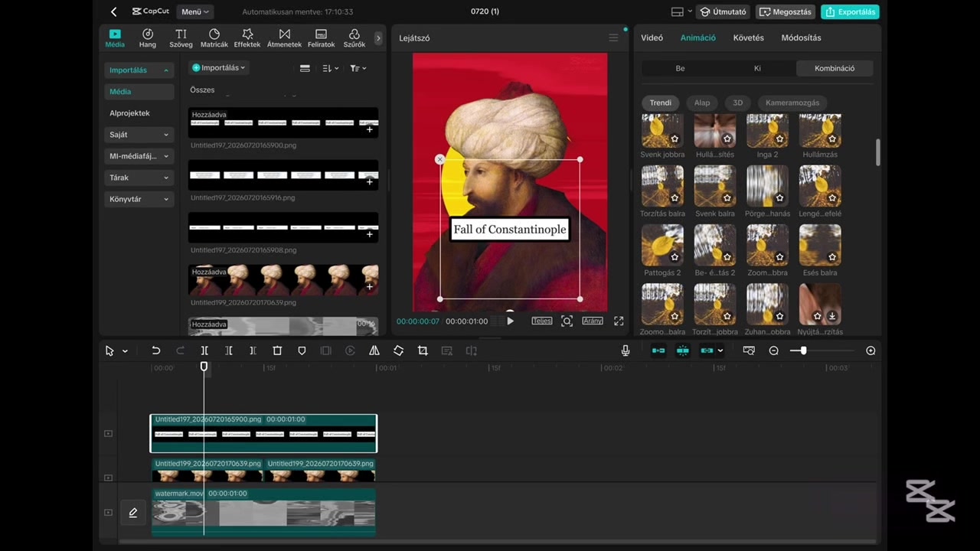Add Untitled197_20260720165916.png to the timeline
980x551 pixels.
click(369, 181)
